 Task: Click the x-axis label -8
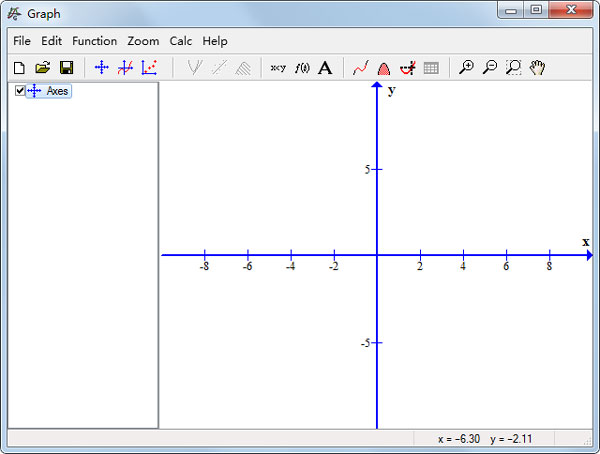(x=204, y=266)
